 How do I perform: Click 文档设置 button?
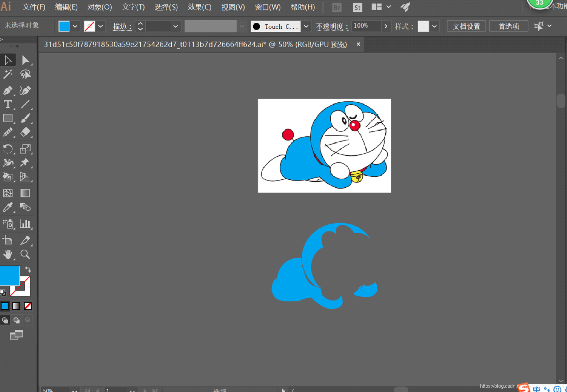[x=466, y=27]
